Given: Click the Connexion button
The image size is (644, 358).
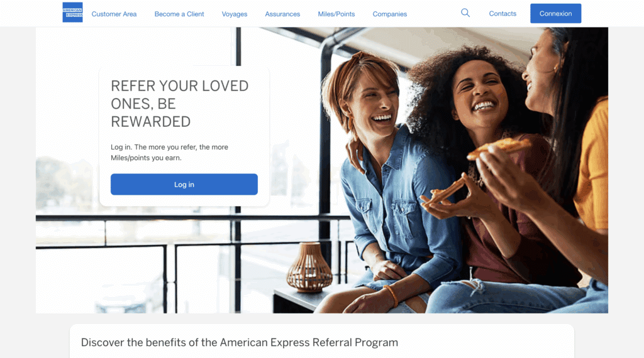Looking at the screenshot, I should click(x=556, y=14).
